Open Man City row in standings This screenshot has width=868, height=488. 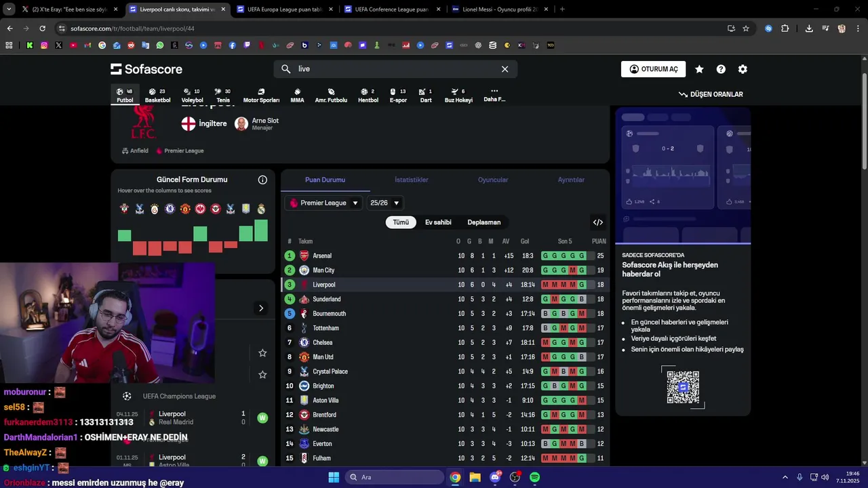445,270
